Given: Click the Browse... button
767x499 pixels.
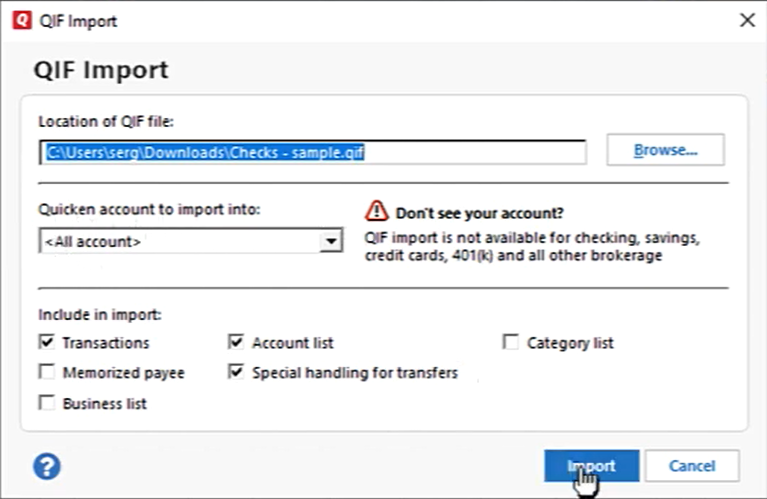Looking at the screenshot, I should (x=665, y=150).
